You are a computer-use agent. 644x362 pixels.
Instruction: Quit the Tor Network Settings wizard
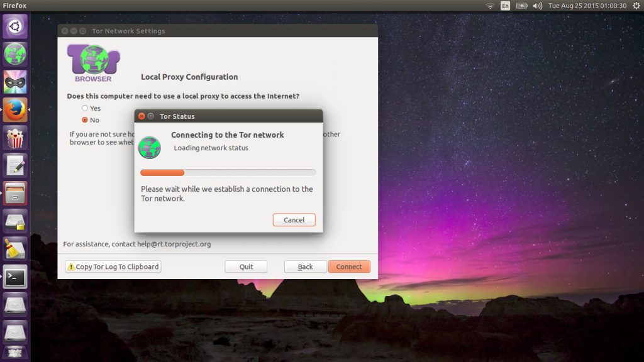246,266
